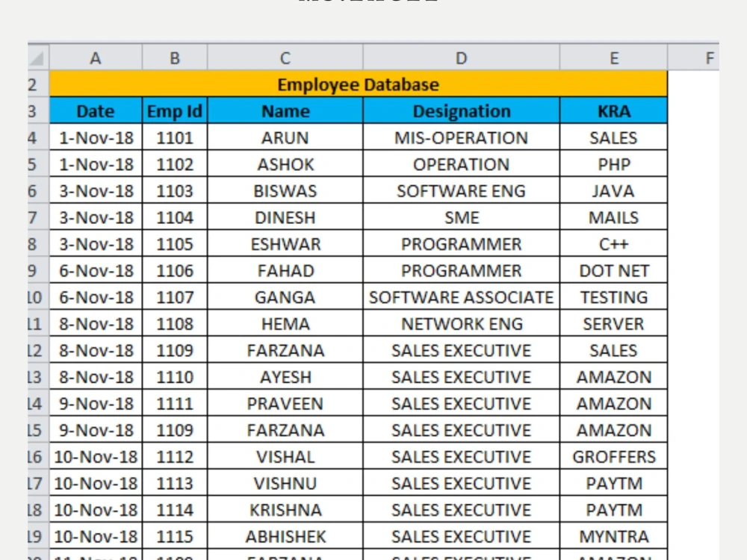Viewport: 747px width, 560px height.
Task: Select row 16 header
Action: (x=38, y=457)
